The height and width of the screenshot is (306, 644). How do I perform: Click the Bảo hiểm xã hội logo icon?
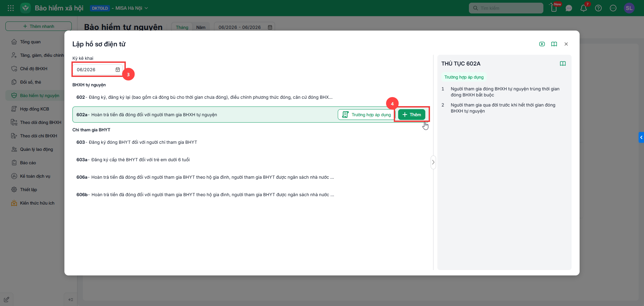pyautogui.click(x=25, y=8)
